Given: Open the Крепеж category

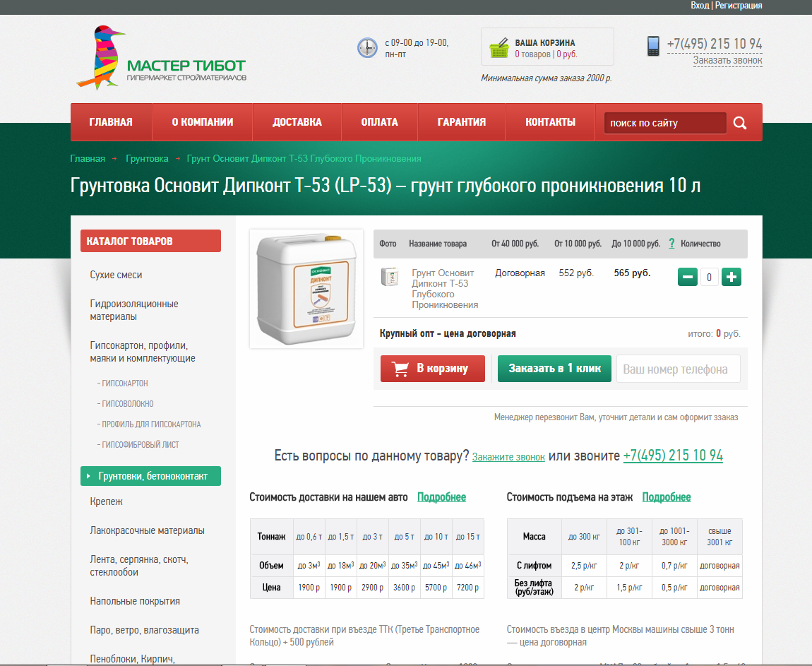Looking at the screenshot, I should (x=106, y=502).
